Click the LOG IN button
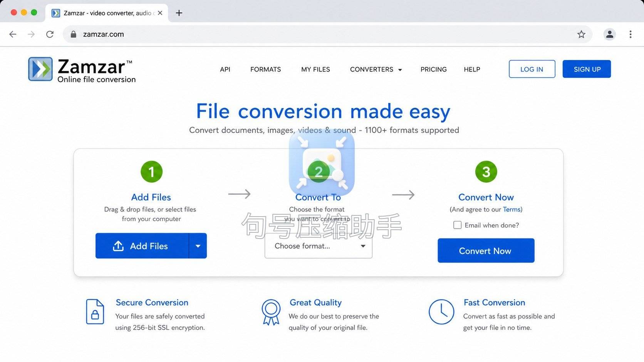 (532, 69)
